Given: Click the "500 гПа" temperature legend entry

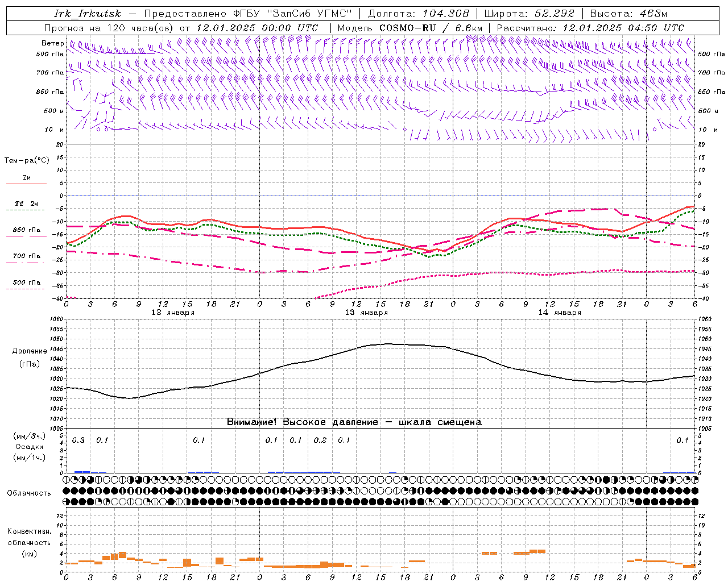Looking at the screenshot, I should [27, 282].
